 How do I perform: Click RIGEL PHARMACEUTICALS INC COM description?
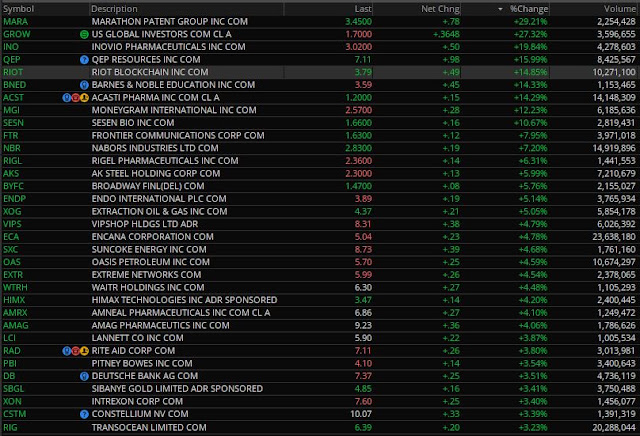(165, 161)
